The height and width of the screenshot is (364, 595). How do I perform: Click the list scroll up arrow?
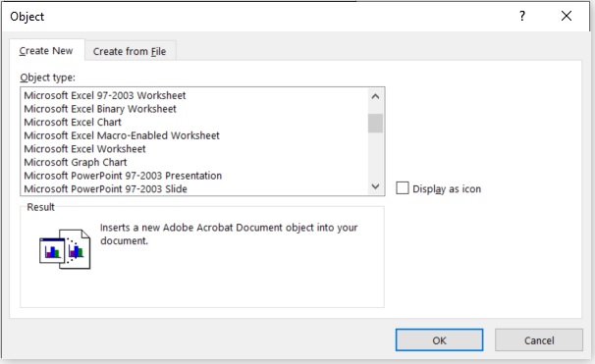pos(375,96)
